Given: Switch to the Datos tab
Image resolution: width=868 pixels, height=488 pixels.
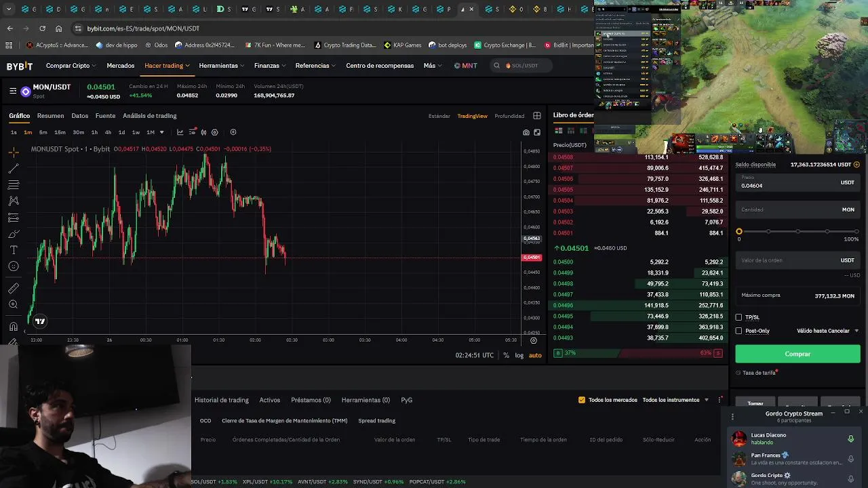Looking at the screenshot, I should click(x=79, y=116).
